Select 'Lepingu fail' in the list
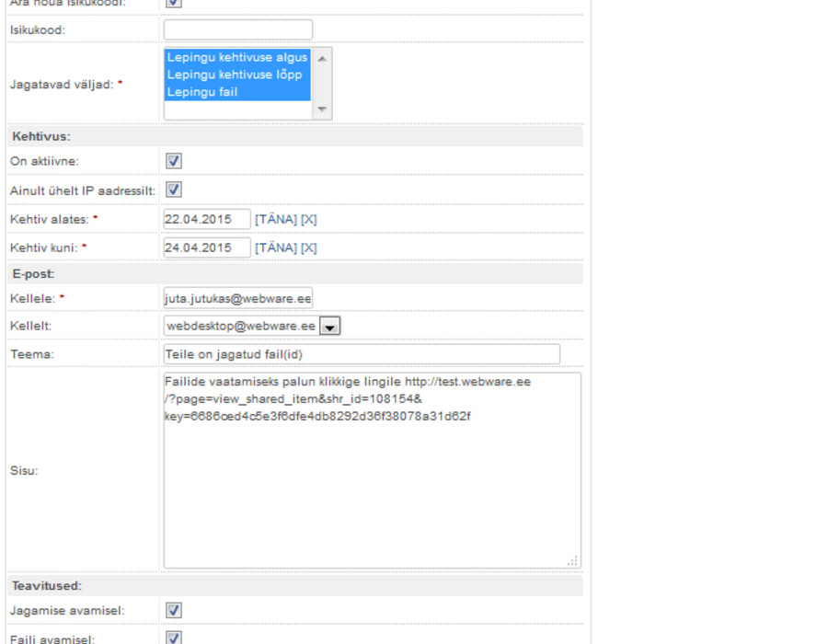Viewport: 828px width, 644px height. [237, 92]
